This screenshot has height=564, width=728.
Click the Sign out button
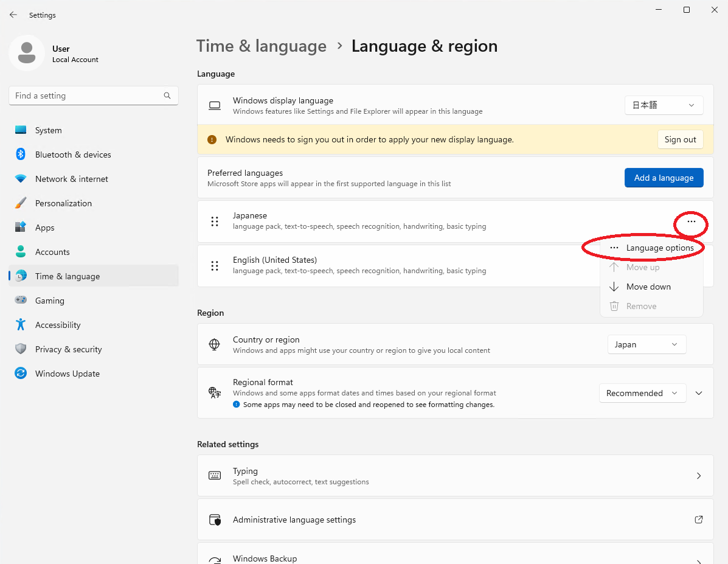[680, 139]
